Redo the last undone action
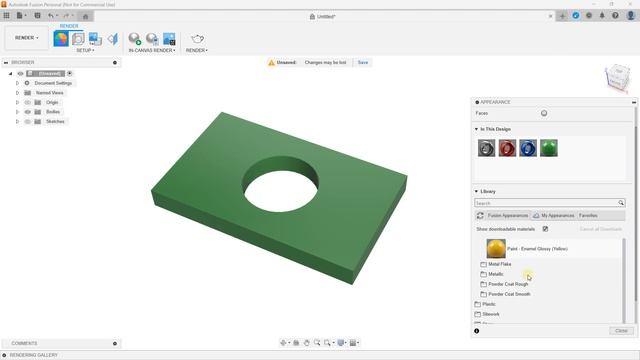Image resolution: width=640 pixels, height=360 pixels. 66,16
